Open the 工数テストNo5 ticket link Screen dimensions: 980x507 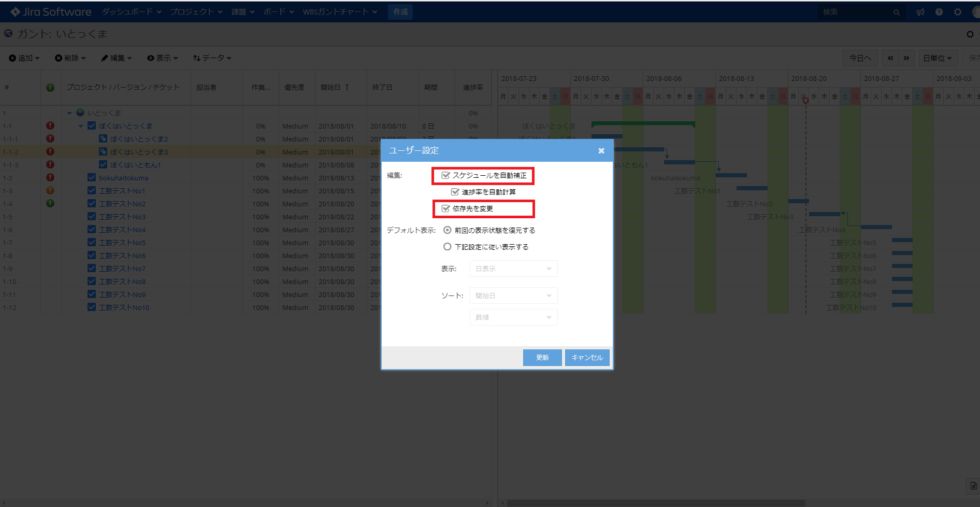122,243
